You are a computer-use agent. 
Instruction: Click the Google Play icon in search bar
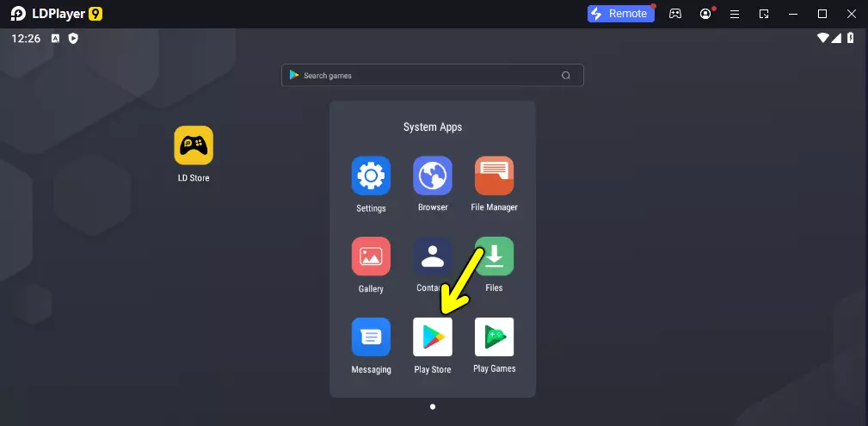294,76
